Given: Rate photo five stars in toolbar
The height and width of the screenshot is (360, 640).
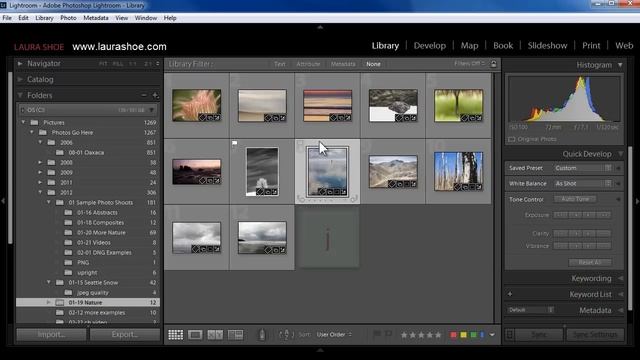Looking at the screenshot, I should (x=438, y=335).
